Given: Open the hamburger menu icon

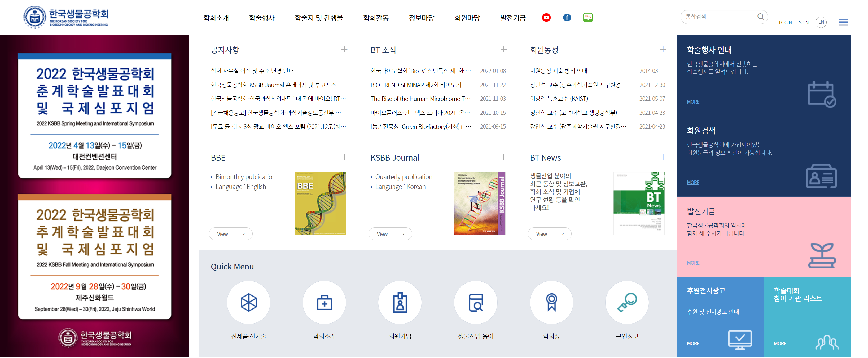Looking at the screenshot, I should [x=843, y=22].
